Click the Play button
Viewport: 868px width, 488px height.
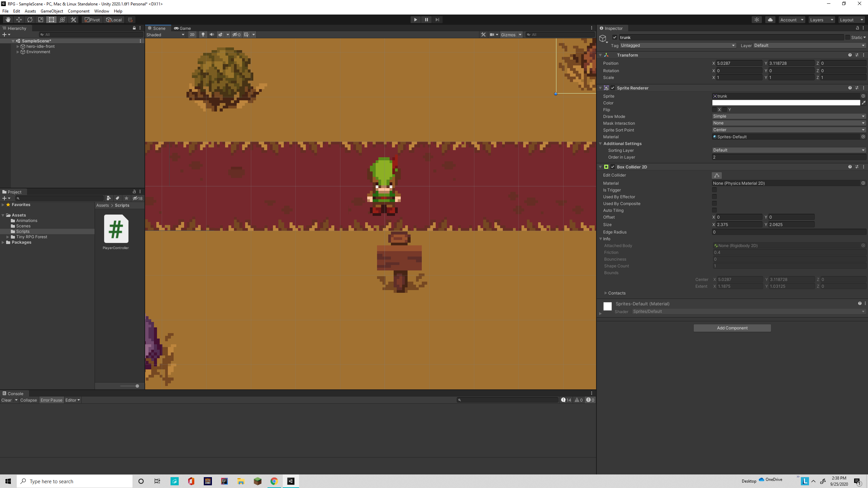(x=415, y=20)
